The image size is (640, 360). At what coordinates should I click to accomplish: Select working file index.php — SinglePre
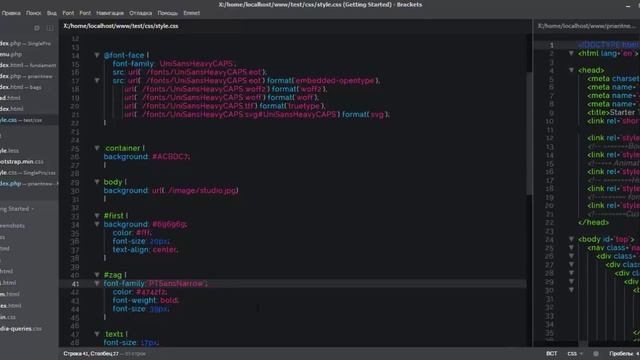pos(25,43)
